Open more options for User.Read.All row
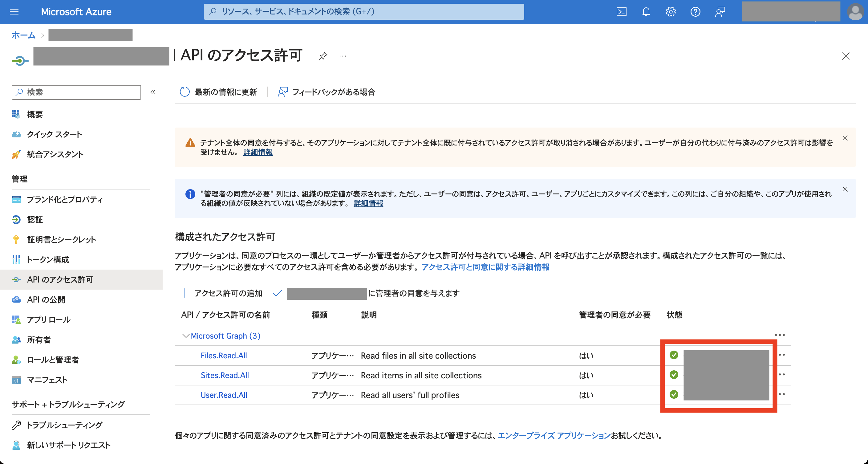 coord(782,394)
